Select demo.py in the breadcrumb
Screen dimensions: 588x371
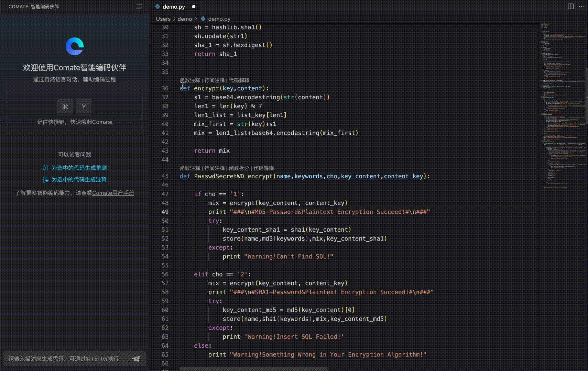[219, 19]
